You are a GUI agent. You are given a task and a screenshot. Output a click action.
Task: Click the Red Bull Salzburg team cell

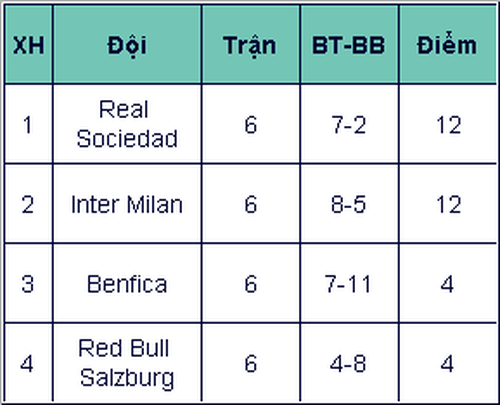[127, 362]
